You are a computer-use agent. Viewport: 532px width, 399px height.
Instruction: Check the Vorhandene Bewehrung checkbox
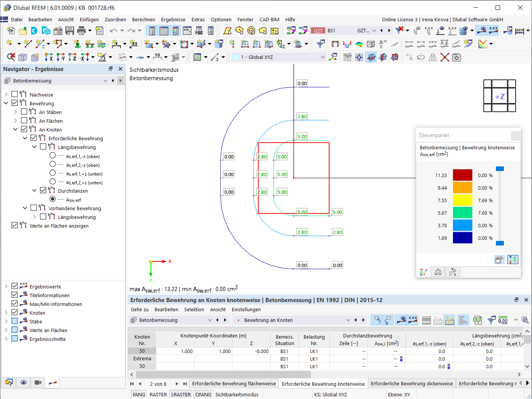coord(33,208)
